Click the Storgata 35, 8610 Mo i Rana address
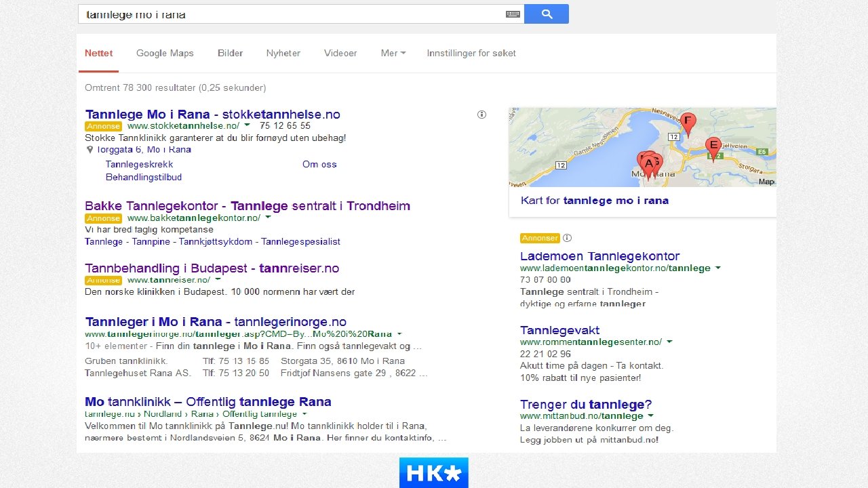Image resolution: width=868 pixels, height=488 pixels. tap(342, 361)
